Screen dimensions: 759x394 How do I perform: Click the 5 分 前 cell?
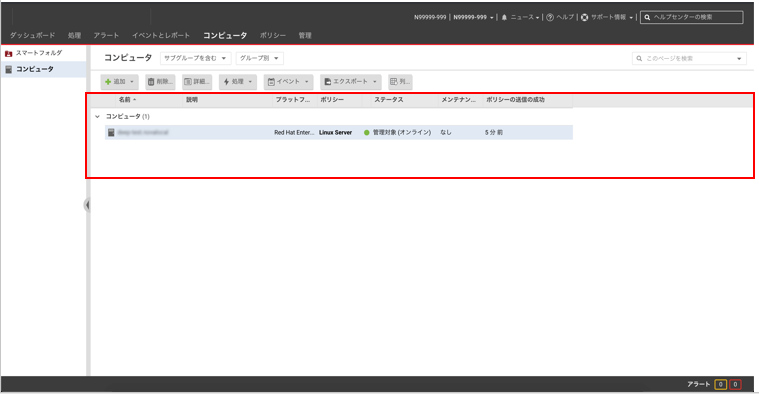pos(494,133)
